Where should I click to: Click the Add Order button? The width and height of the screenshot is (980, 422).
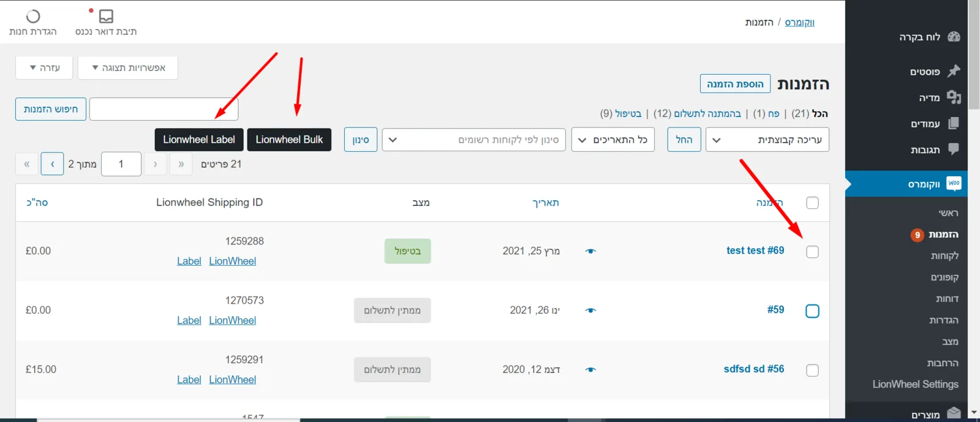pyautogui.click(x=735, y=84)
